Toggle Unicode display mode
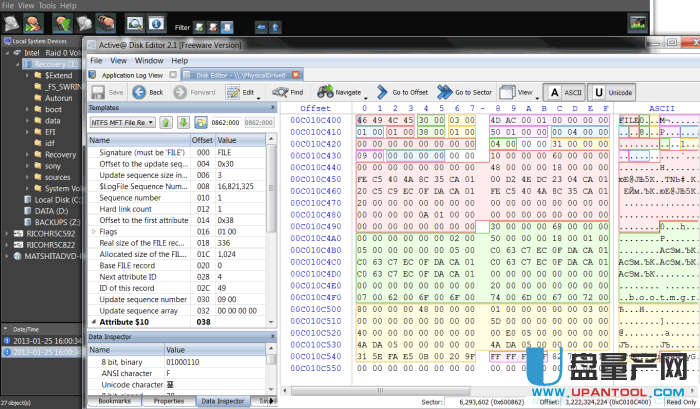 point(612,92)
